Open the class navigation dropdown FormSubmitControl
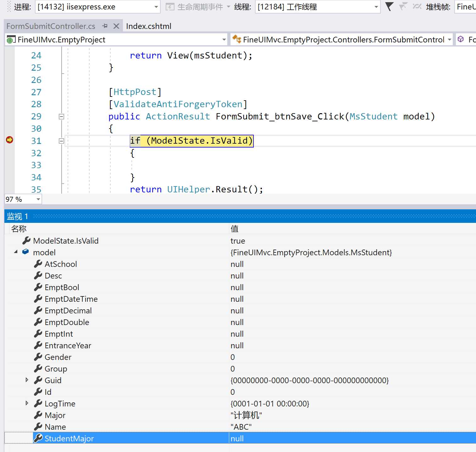 (341, 40)
